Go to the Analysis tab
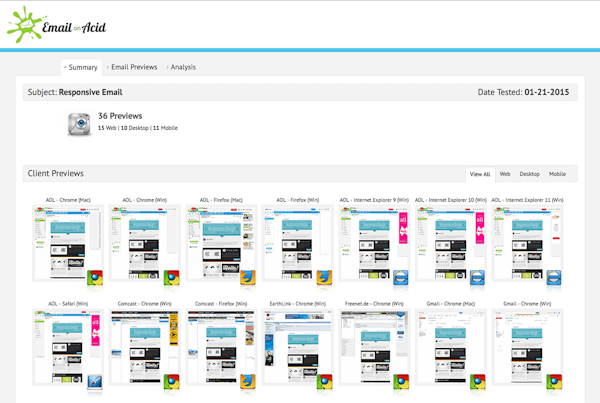The width and height of the screenshot is (600, 403). click(x=182, y=67)
